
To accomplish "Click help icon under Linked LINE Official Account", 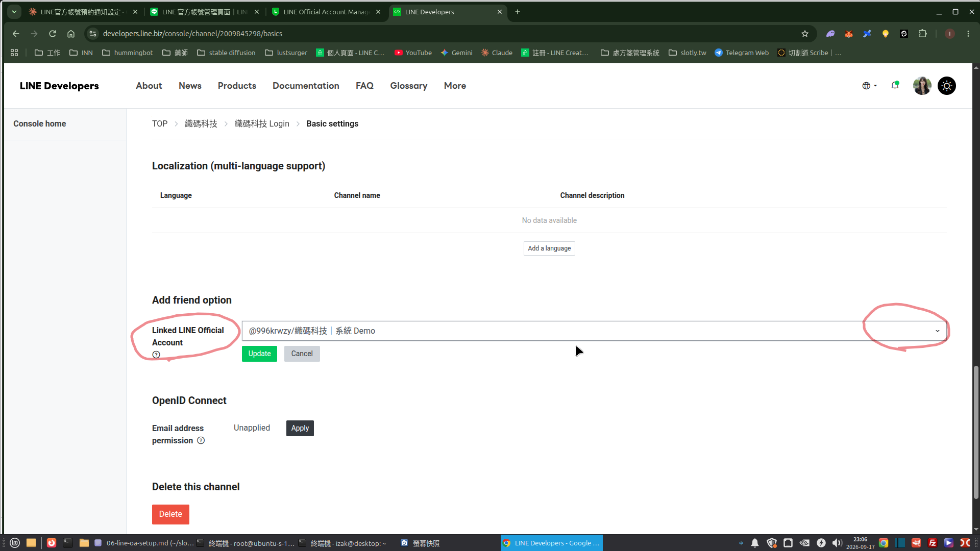I will coord(156,355).
